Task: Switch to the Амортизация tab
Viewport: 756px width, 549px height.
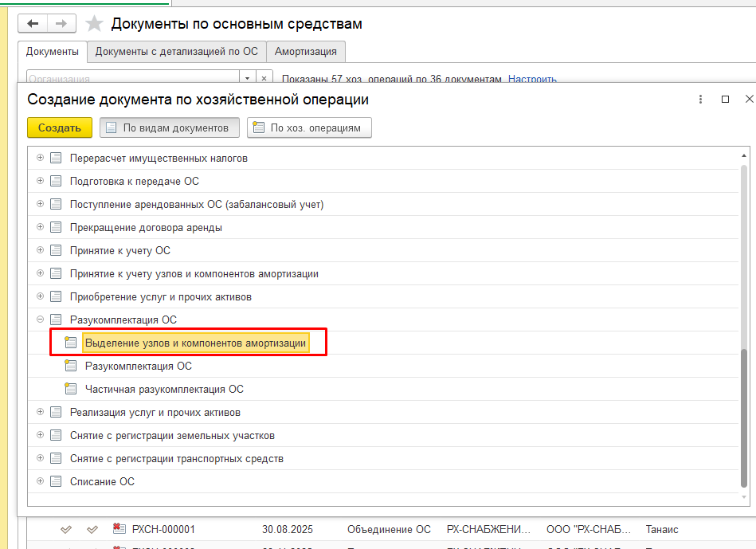Action: [x=305, y=52]
